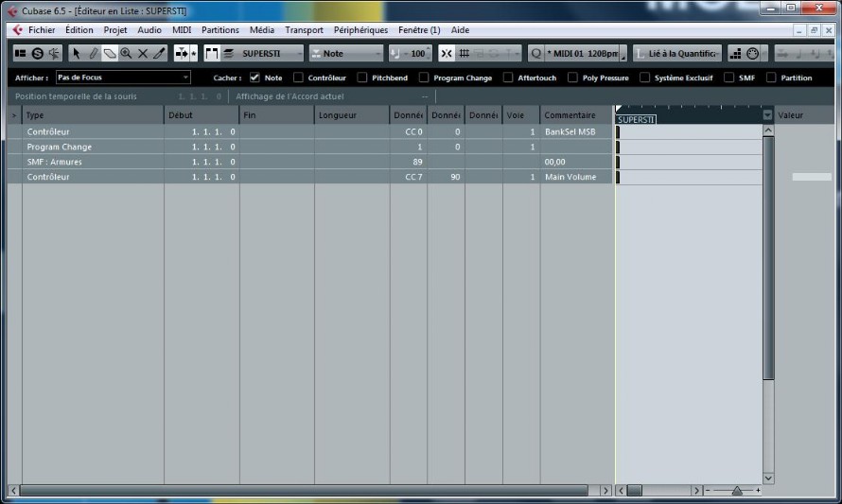Image resolution: width=842 pixels, height=504 pixels.
Task: Tick the Program Change checkbox
Action: tap(424, 78)
